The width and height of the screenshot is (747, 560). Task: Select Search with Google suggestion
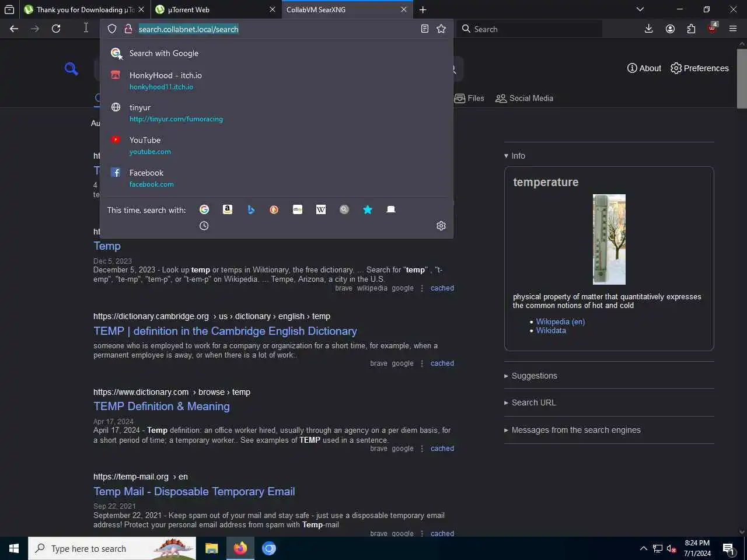tap(277, 53)
